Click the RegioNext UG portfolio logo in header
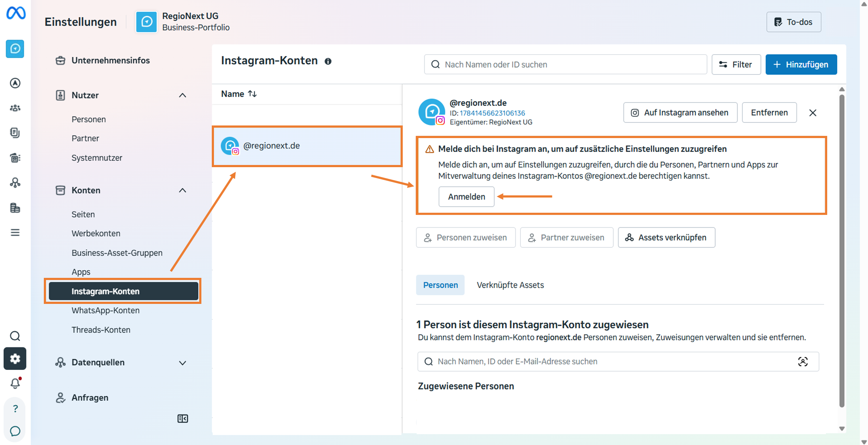The height and width of the screenshot is (445, 868). 147,22
